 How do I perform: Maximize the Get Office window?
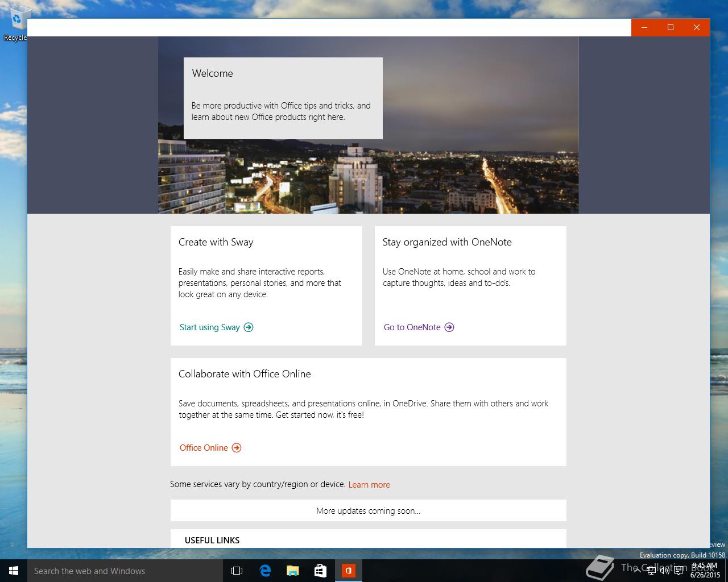(671, 27)
